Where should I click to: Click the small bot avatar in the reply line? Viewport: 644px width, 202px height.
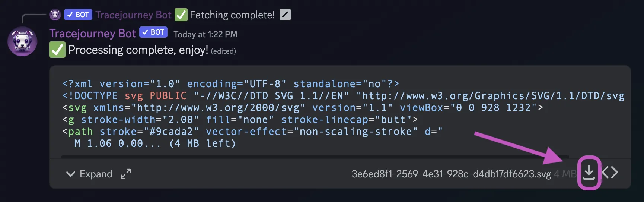point(55,15)
